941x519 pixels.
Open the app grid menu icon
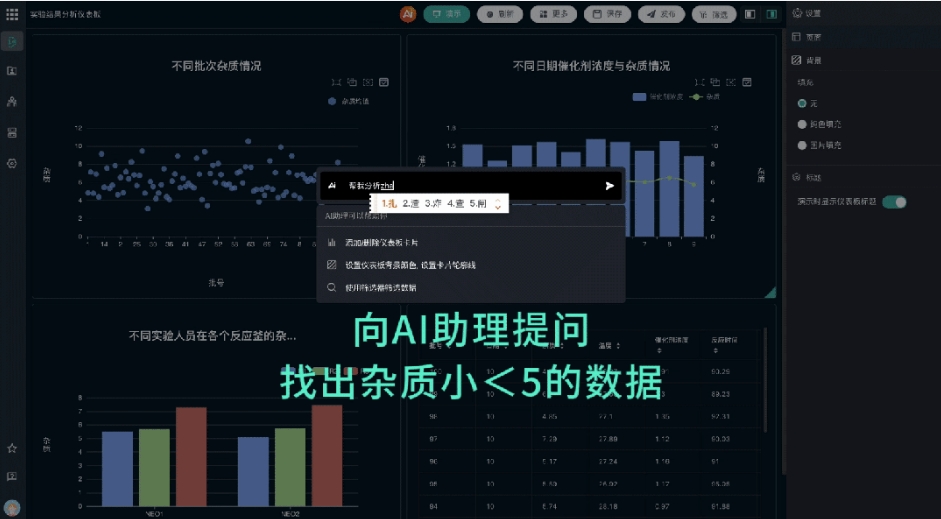12,15
